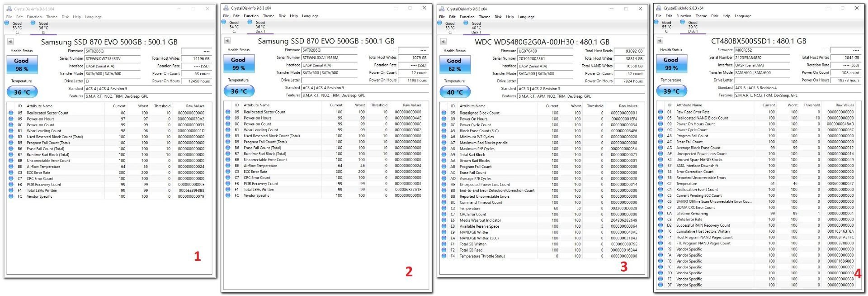
Task: Click the Total Host Writes field 14196 GB
Action: [x=196, y=58]
